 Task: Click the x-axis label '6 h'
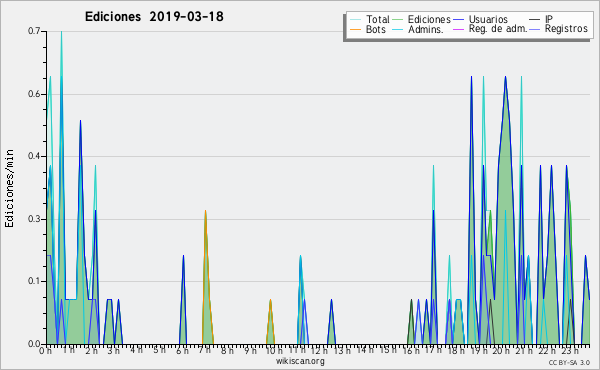coord(182,351)
